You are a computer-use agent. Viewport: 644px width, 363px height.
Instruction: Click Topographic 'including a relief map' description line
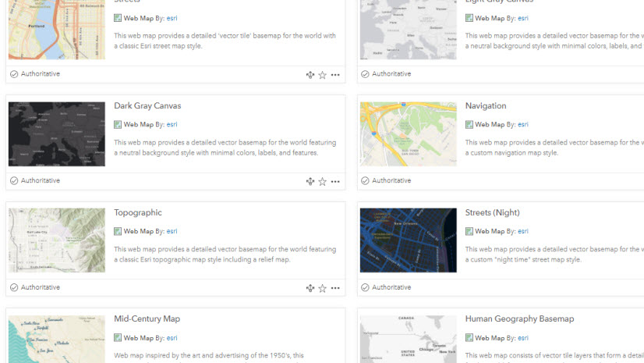[202, 260]
